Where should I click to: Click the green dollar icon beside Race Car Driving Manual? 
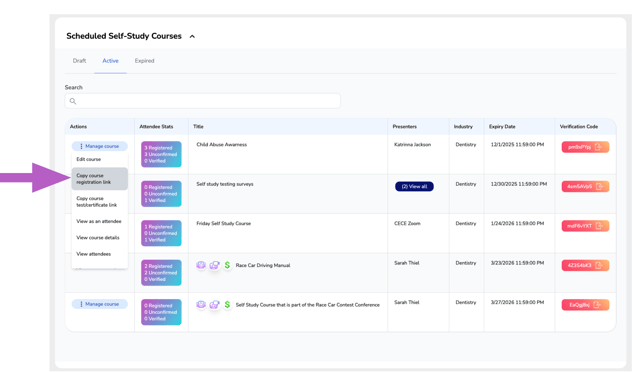tap(227, 265)
